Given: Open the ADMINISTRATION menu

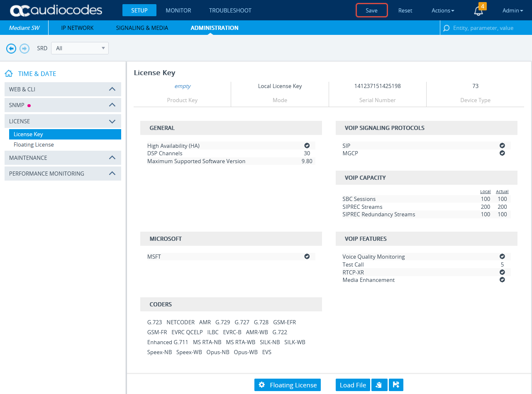Looking at the screenshot, I should pyautogui.click(x=215, y=28).
